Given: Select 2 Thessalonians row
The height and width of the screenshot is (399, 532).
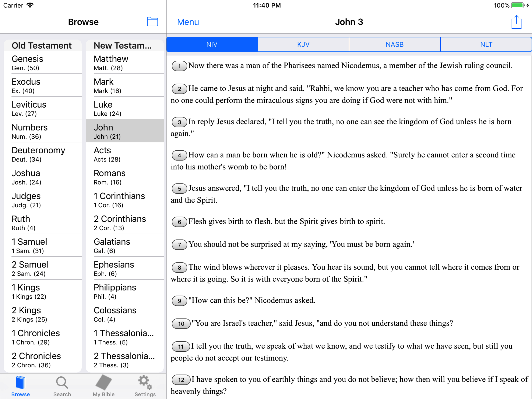Looking at the screenshot, I should [125, 359].
